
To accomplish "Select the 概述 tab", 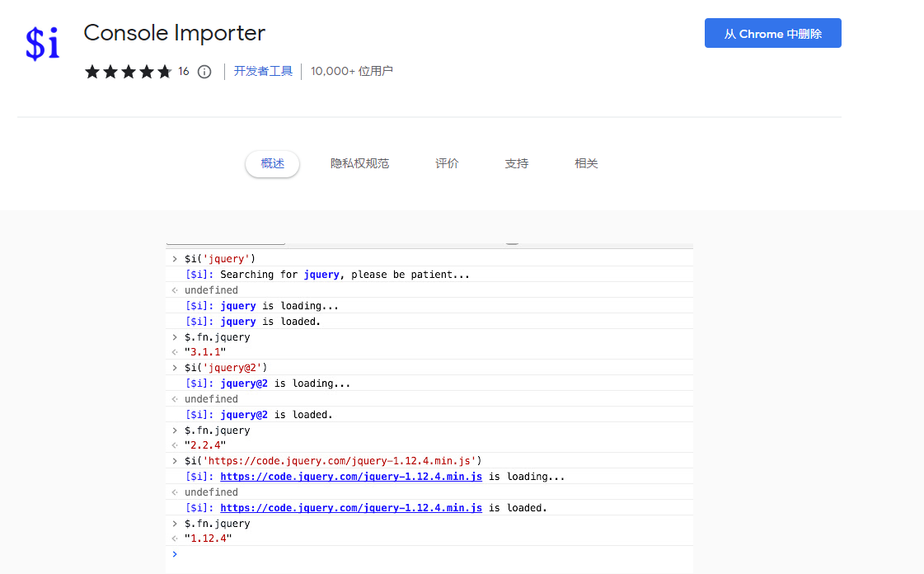I will tap(272, 163).
